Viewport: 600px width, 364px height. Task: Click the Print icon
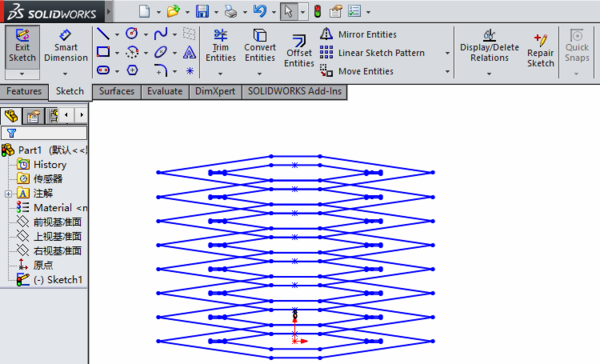pyautogui.click(x=231, y=11)
